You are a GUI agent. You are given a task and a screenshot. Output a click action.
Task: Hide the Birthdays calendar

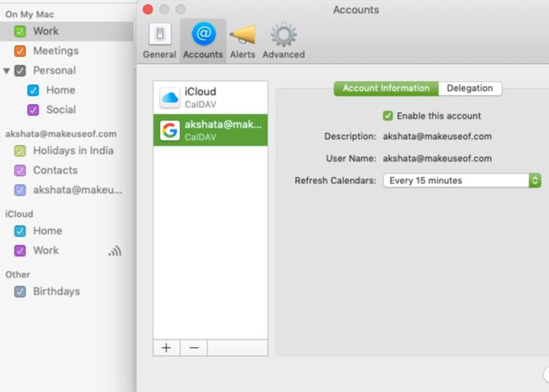tap(20, 291)
